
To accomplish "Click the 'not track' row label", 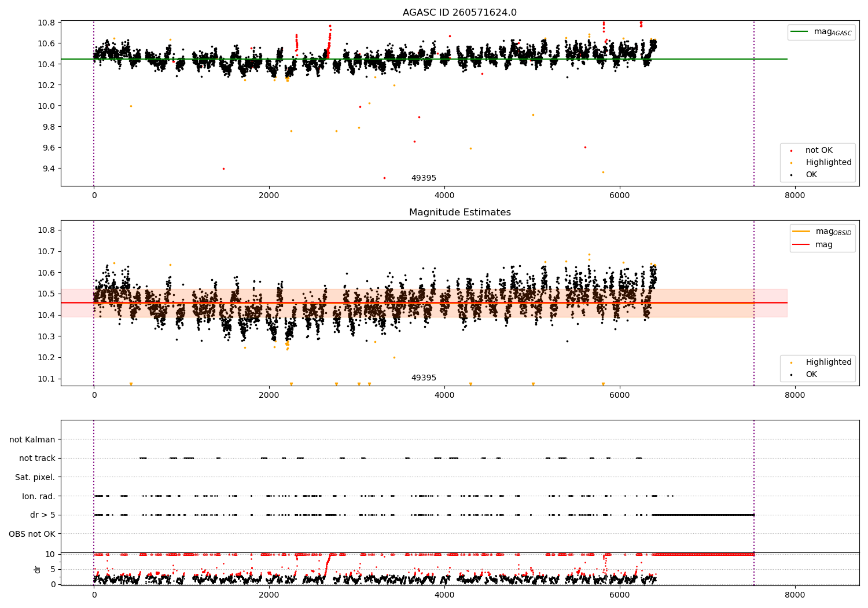I will [x=37, y=459].
